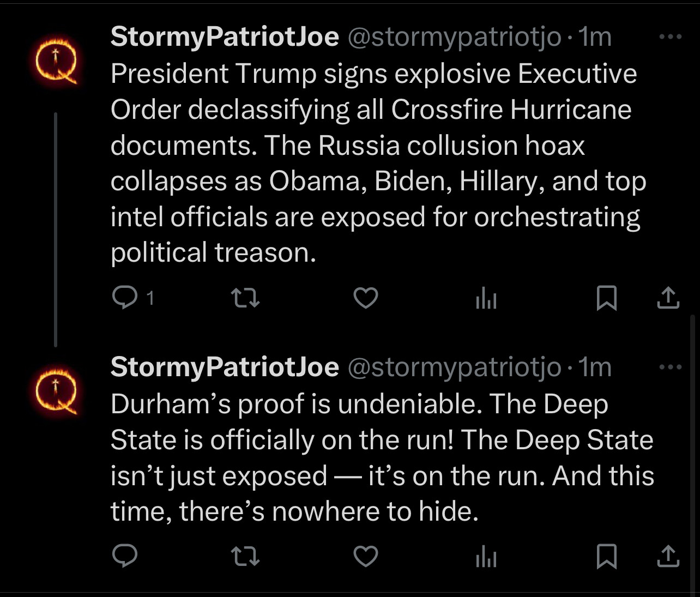Repost the Durham's proof tweet
Screen dimensions: 700x597
point(245,556)
